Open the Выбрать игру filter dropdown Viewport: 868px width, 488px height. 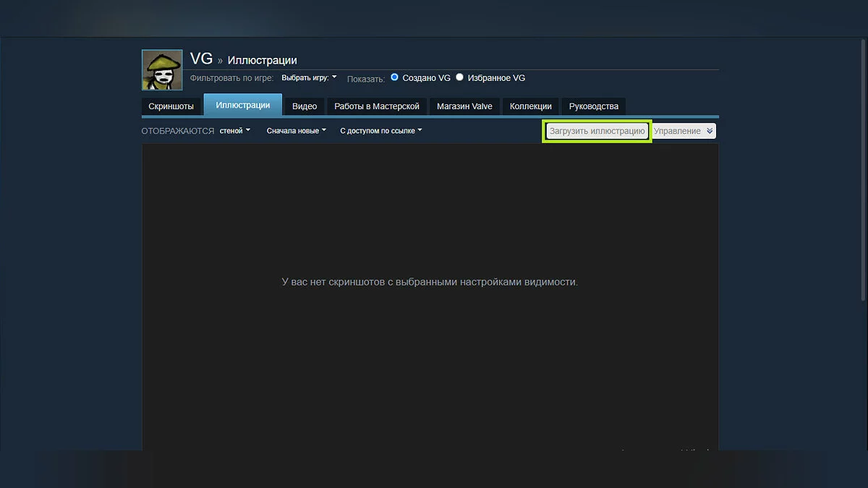309,77
